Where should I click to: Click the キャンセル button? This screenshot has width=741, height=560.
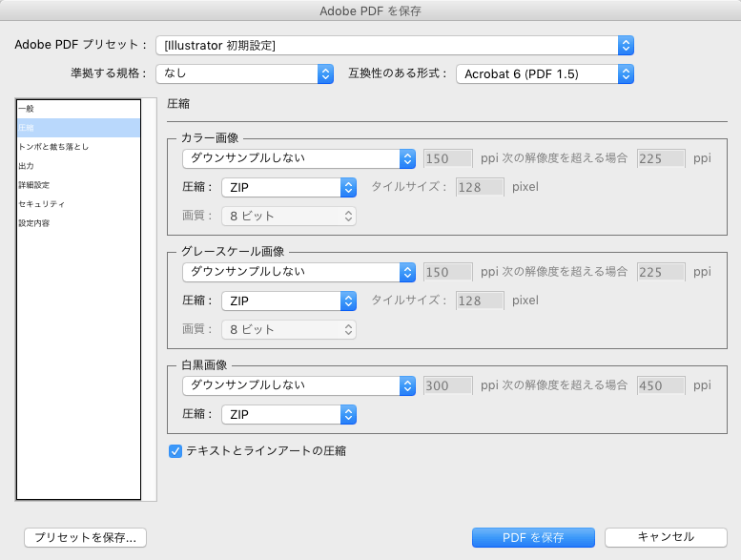(666, 537)
